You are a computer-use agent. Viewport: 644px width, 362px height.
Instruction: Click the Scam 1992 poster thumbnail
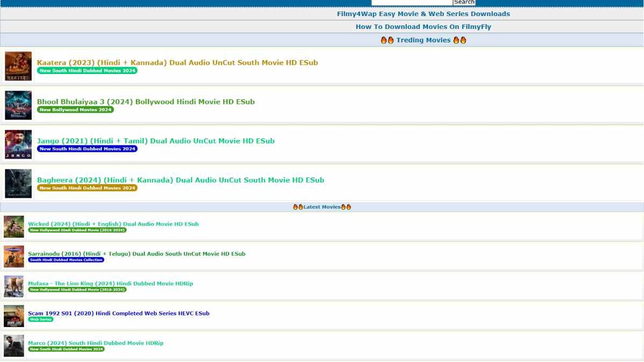tap(14, 316)
